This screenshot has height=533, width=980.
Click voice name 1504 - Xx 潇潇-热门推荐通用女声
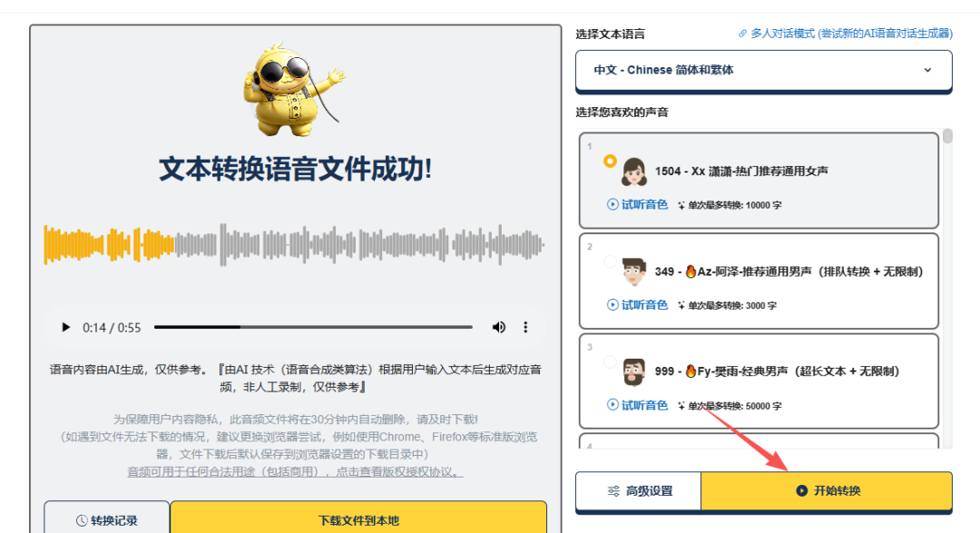[x=742, y=171]
